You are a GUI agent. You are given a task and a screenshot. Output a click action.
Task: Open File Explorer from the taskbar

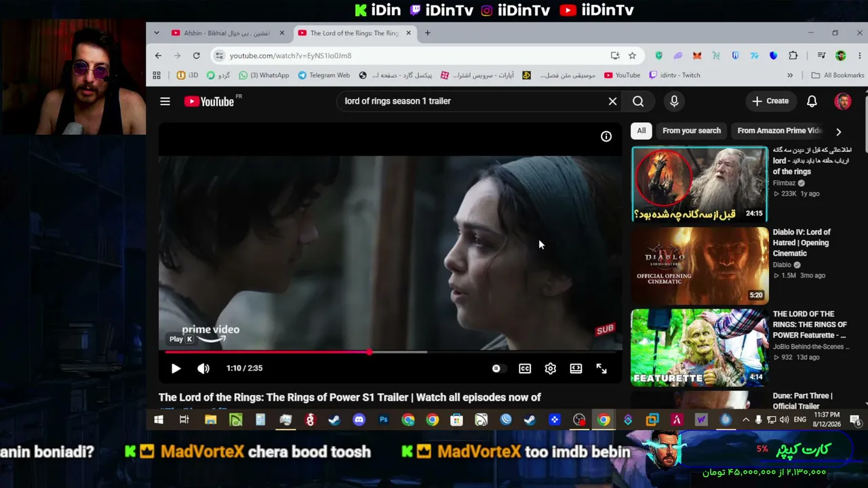(211, 420)
